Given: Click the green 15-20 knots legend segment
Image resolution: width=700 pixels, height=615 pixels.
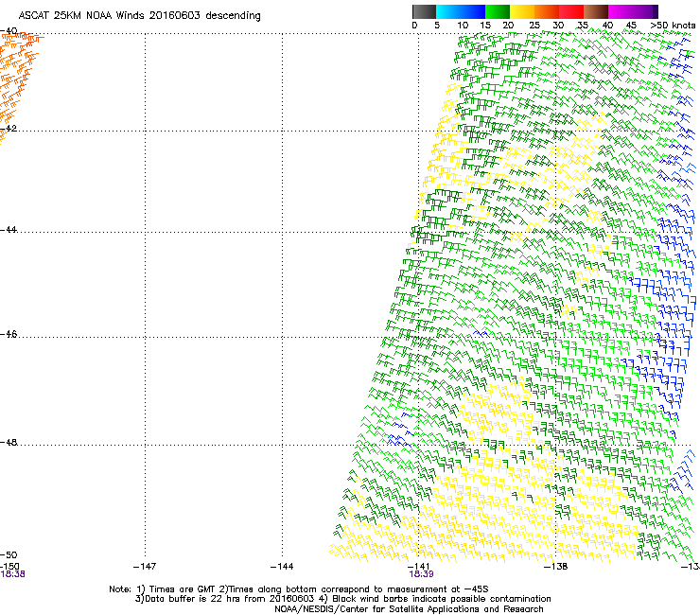Looking at the screenshot, I should click(498, 11).
